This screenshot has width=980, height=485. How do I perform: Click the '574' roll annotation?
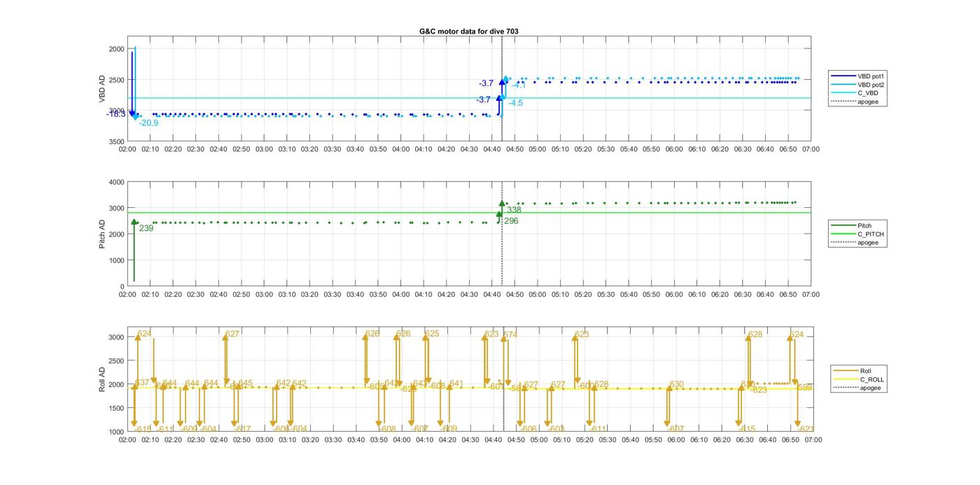[510, 335]
